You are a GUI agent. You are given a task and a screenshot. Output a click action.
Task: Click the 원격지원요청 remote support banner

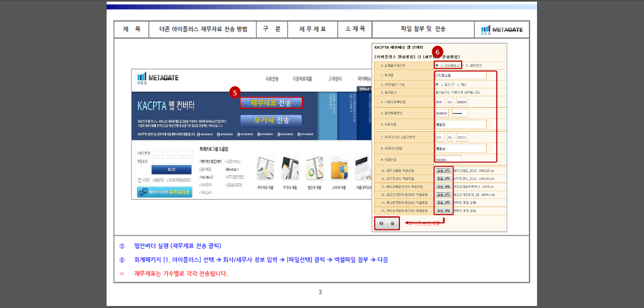pyautogui.click(x=164, y=192)
